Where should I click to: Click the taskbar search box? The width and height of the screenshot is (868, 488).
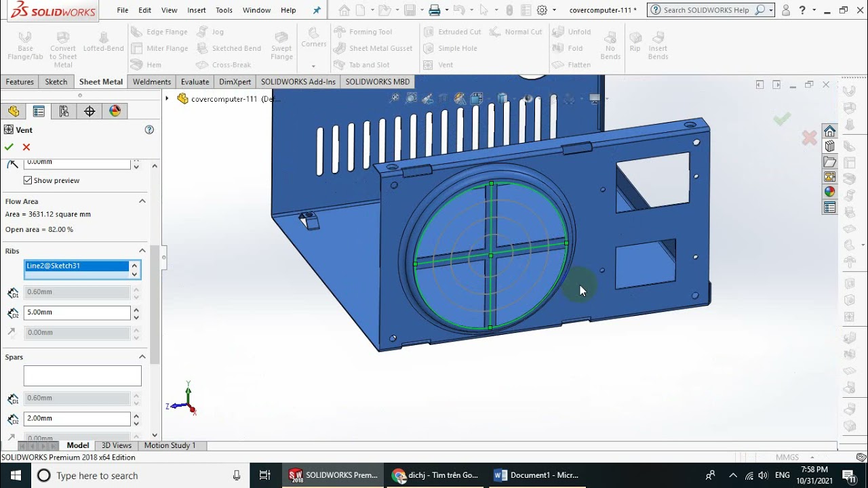click(140, 475)
